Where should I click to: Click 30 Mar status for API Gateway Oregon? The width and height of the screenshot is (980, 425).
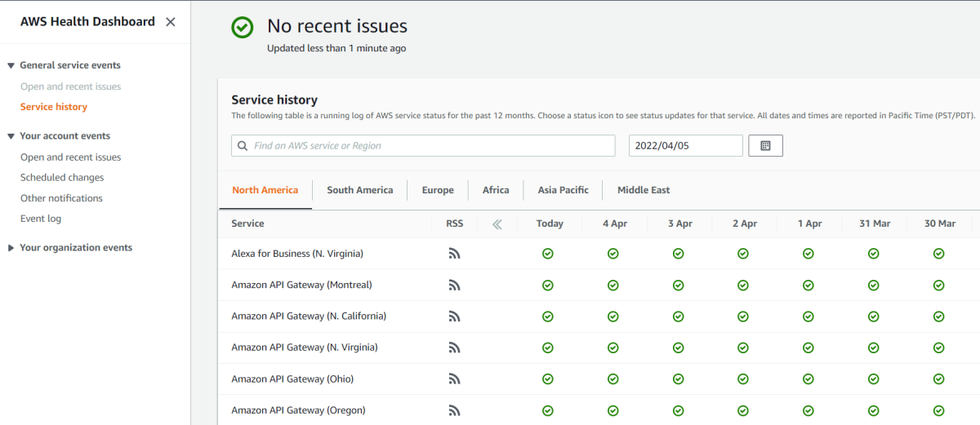pyautogui.click(x=939, y=410)
